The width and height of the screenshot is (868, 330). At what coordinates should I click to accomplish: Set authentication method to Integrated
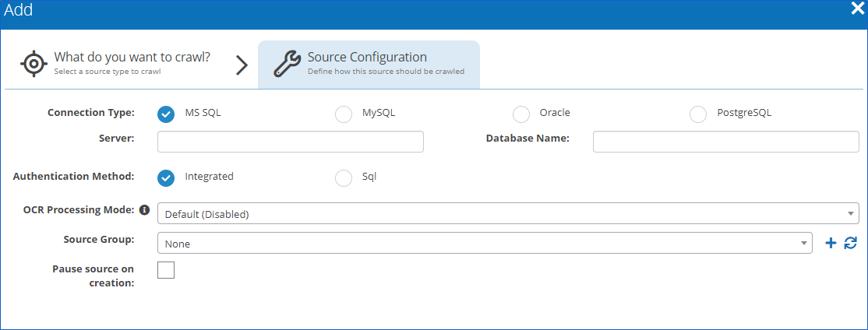pos(166,177)
